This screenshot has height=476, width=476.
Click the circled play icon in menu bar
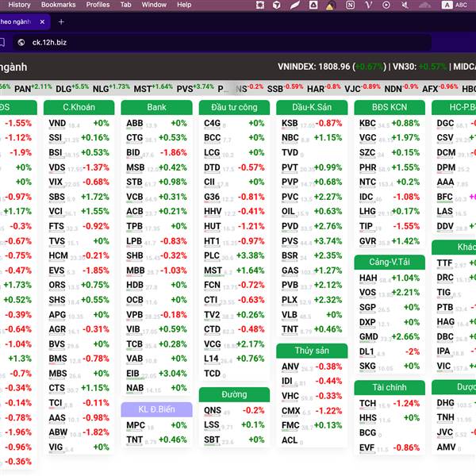point(386,5)
